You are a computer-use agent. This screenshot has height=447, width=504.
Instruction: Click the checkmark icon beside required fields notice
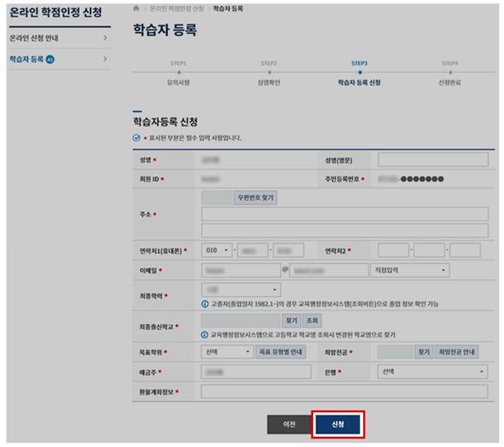(x=137, y=138)
